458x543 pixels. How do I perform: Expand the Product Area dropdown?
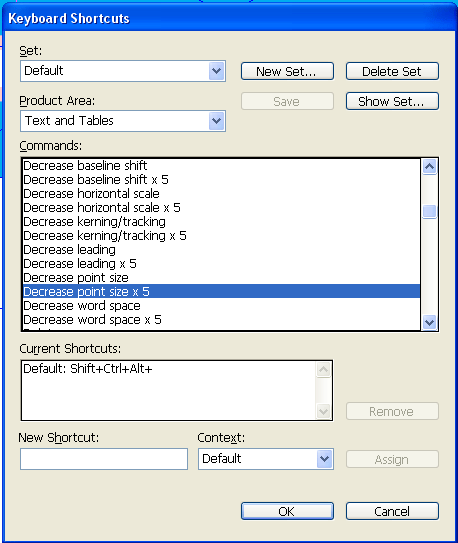(123, 121)
